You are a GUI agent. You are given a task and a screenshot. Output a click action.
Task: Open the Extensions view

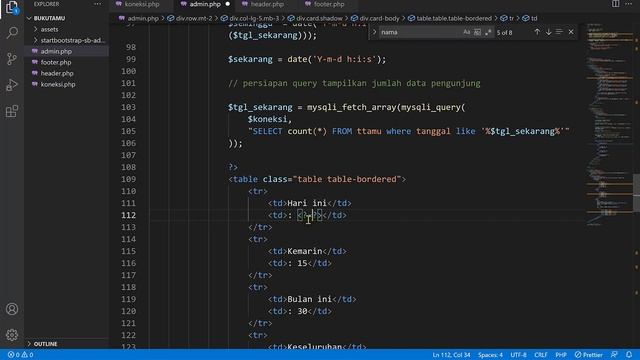[12, 111]
